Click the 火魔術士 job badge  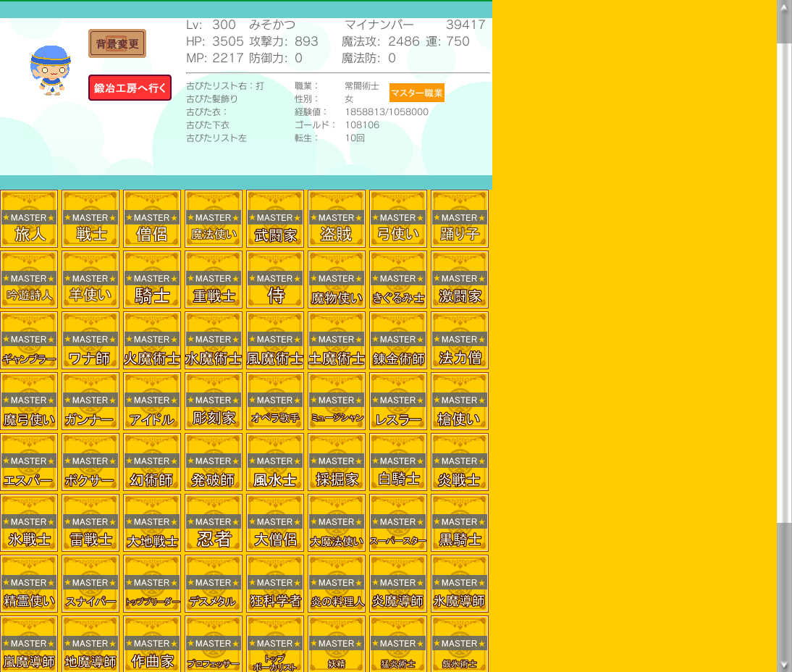(152, 340)
